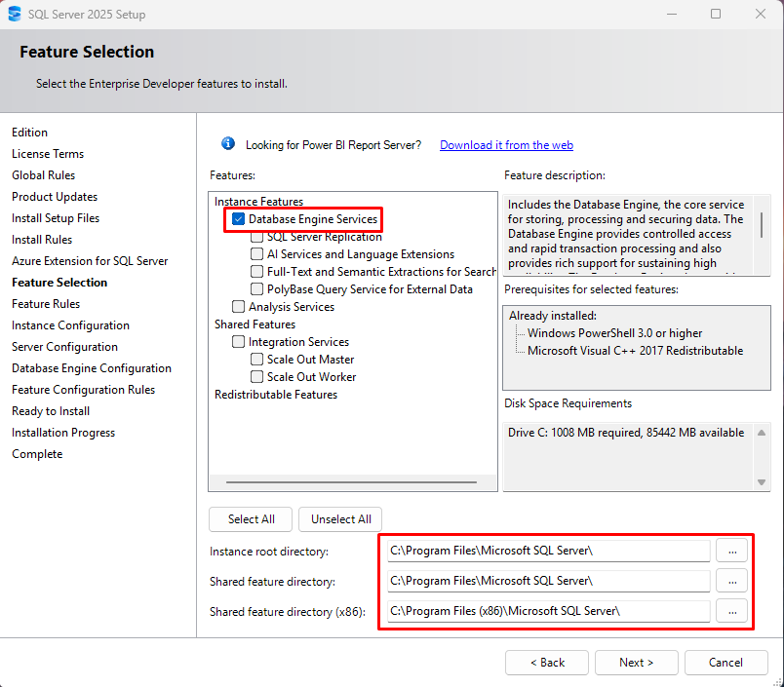
Task: Click Microsoft Visual C++ 2017 Redistributable entry
Action: coord(636,351)
